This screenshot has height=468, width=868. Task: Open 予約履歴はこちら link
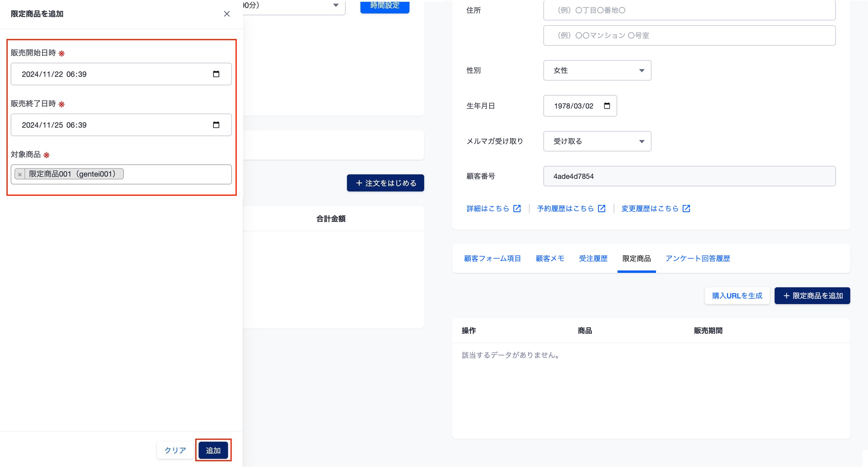tap(565, 209)
